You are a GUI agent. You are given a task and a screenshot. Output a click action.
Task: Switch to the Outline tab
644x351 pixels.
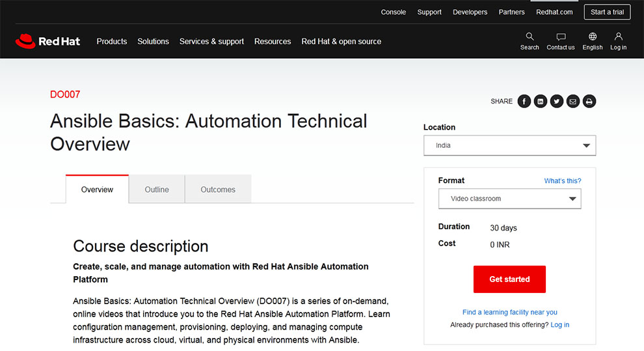click(157, 190)
